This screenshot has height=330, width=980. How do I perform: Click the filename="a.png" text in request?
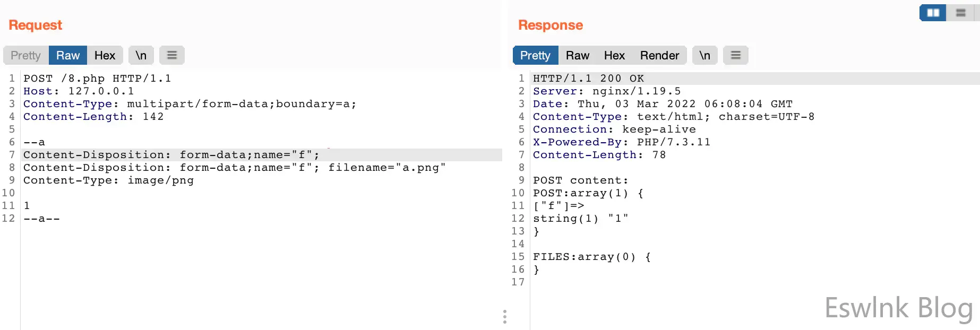click(386, 168)
